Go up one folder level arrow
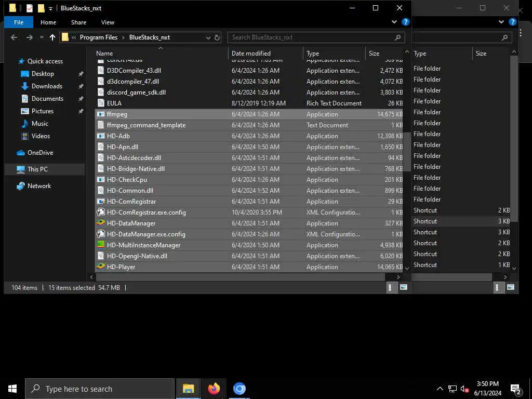The height and width of the screenshot is (399, 532). click(x=52, y=37)
